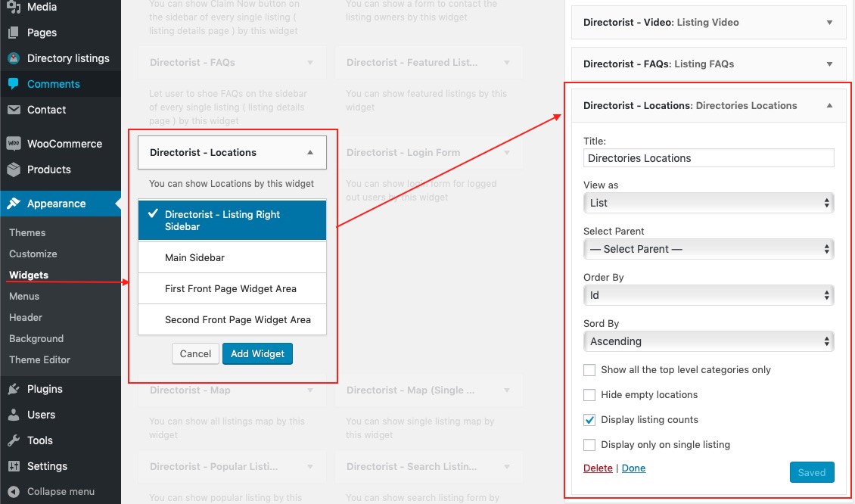Expand Directorist - Video sidebar widget
The width and height of the screenshot is (855, 504).
pos(829,23)
